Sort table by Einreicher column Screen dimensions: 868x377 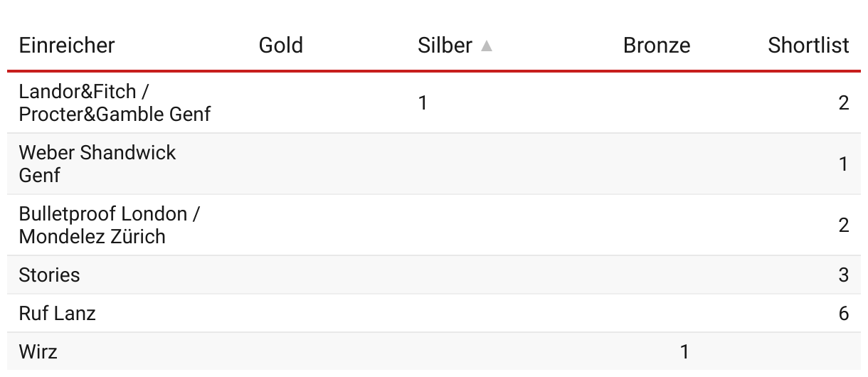coord(67,46)
